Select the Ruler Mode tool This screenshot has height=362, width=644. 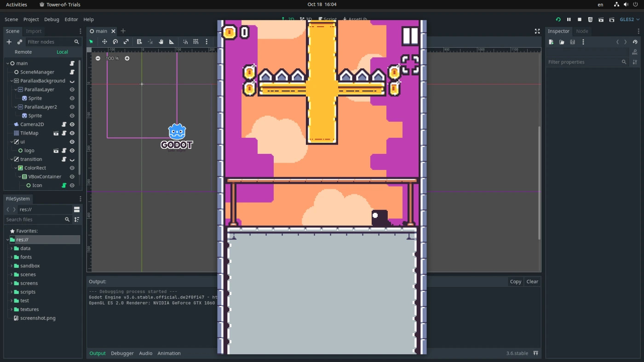coord(172,42)
